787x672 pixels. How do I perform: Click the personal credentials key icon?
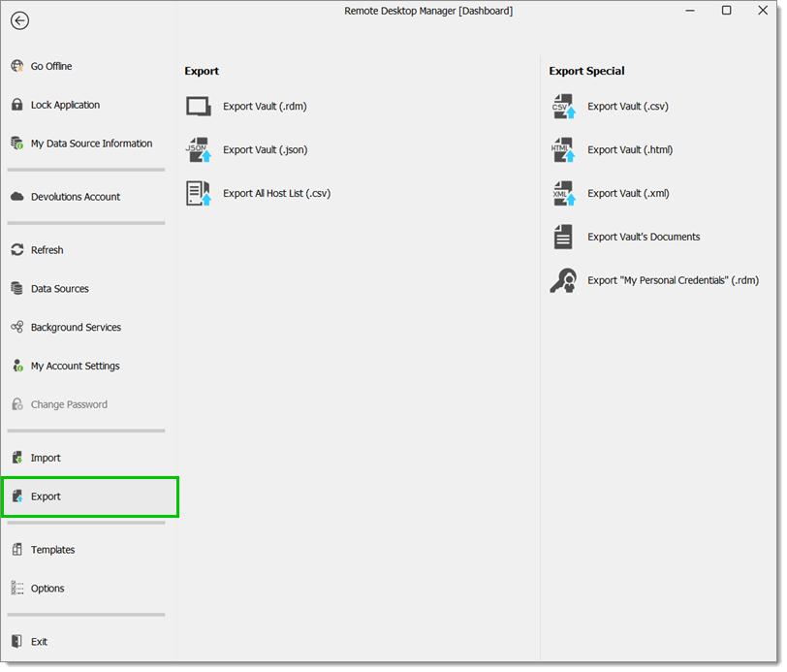[563, 280]
